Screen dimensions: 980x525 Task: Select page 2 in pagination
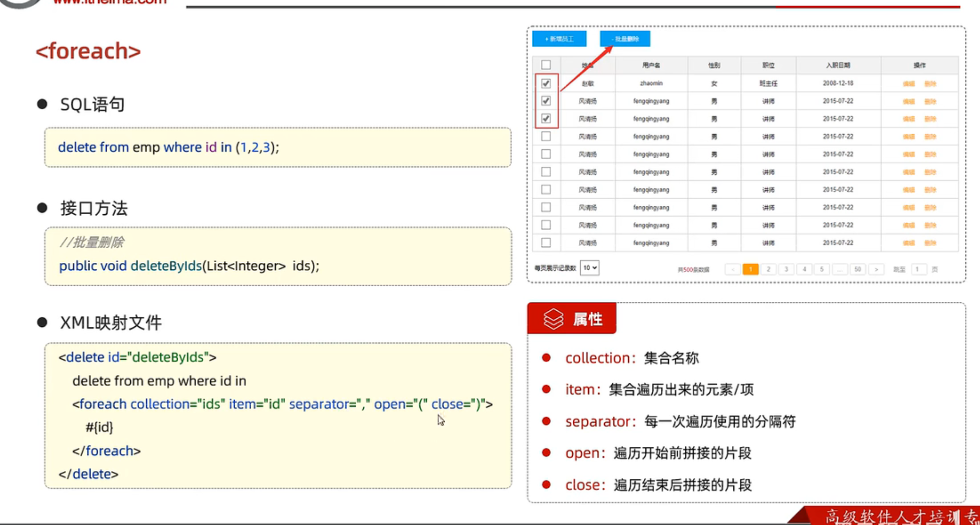tap(768, 269)
